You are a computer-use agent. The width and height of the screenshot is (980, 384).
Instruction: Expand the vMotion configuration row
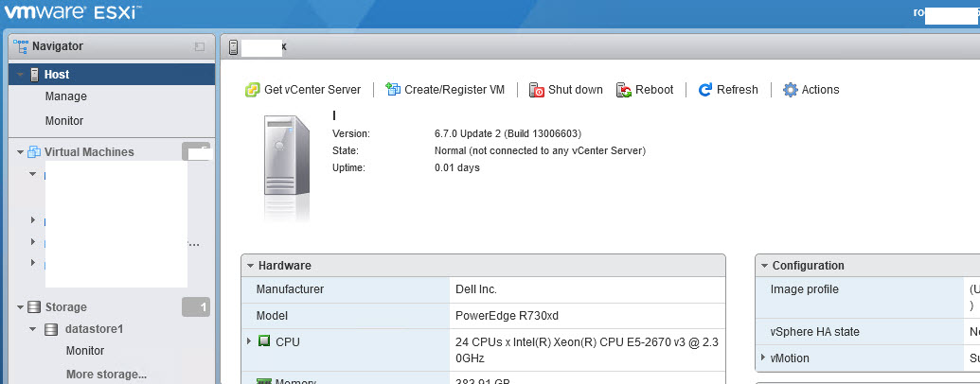(763, 358)
